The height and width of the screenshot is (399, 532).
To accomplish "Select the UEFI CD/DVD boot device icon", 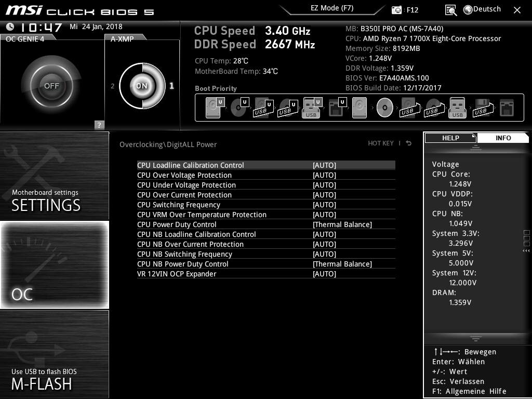I will coord(240,108).
